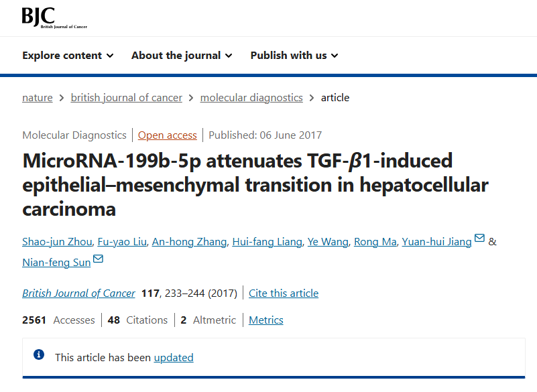537x392 pixels.
Task: Select the Ye Wang author link
Action: pyautogui.click(x=328, y=242)
